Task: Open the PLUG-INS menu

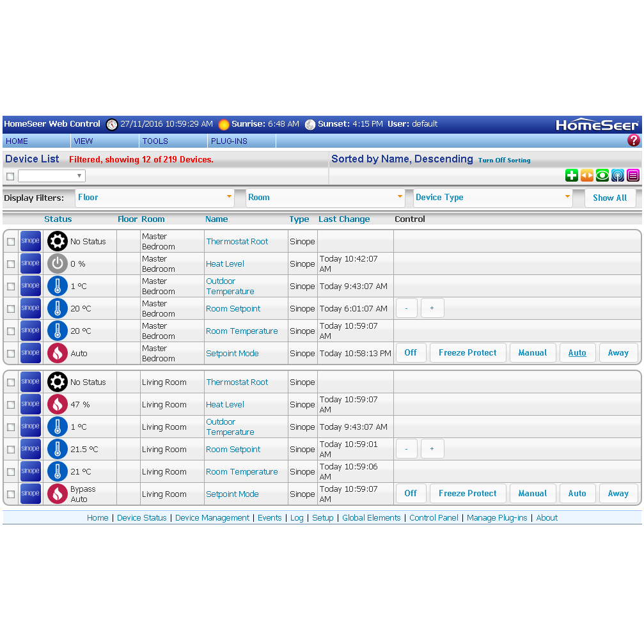Action: click(x=229, y=141)
